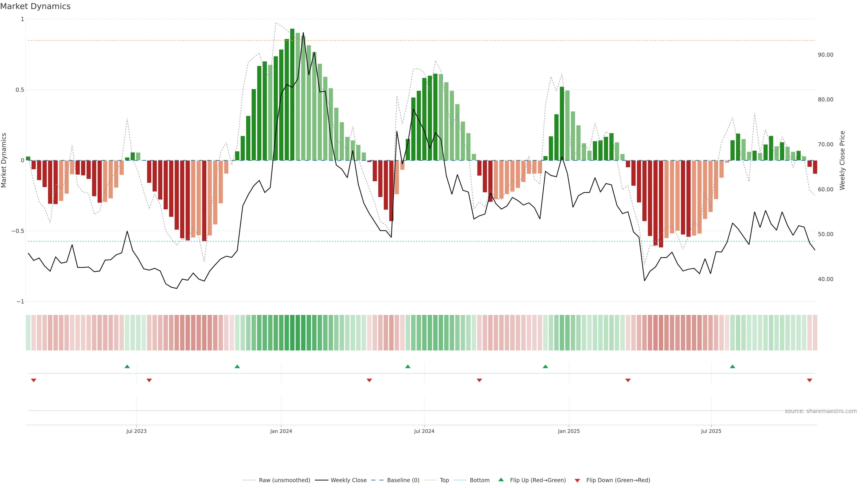868x488 pixels.
Task: Click the flip-up triangle before Jan 2024
Action: pos(237,366)
